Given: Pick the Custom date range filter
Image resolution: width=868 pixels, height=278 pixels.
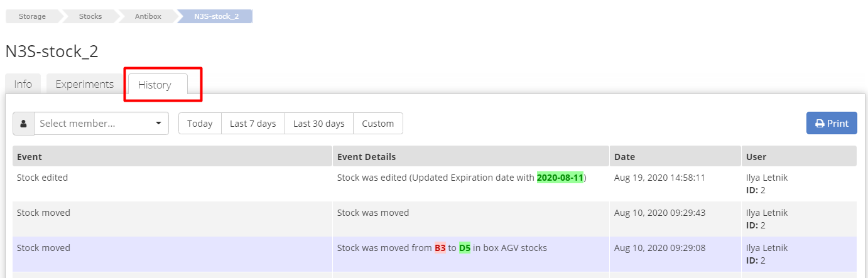Looking at the screenshot, I should pyautogui.click(x=377, y=124).
